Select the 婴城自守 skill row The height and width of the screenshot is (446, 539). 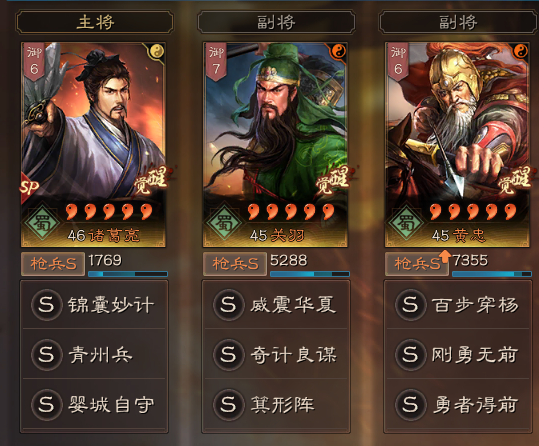pyautogui.click(x=94, y=404)
